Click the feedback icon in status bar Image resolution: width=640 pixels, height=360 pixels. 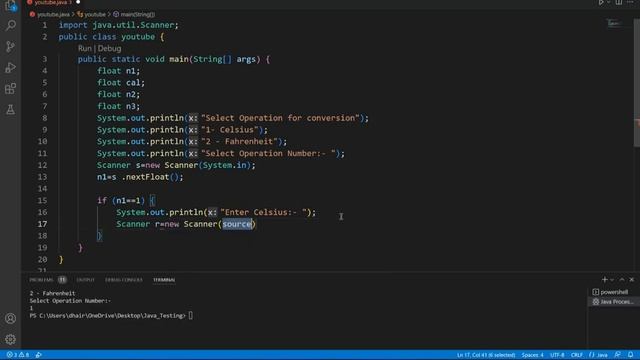click(618, 355)
